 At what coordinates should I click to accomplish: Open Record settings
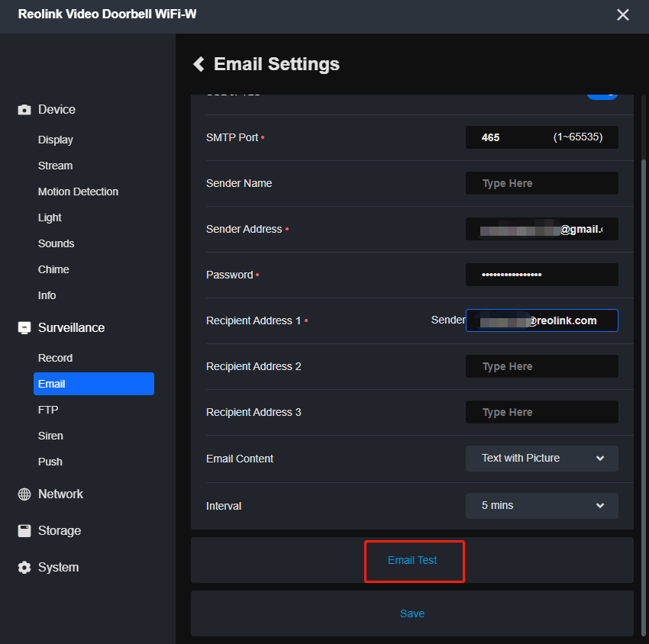point(56,358)
